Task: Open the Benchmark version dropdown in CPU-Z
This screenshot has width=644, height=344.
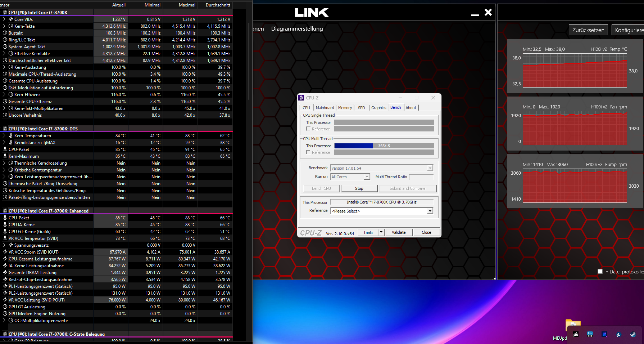Action: tap(430, 168)
